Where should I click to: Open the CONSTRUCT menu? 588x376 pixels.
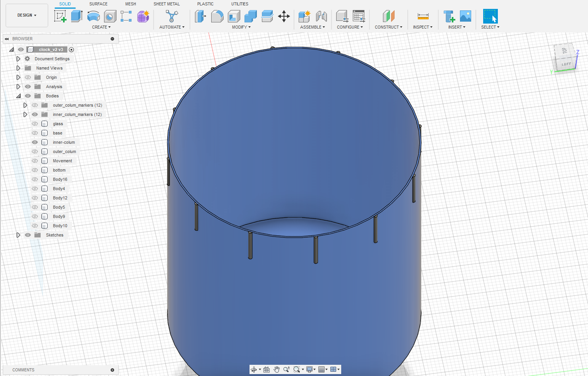click(x=388, y=27)
